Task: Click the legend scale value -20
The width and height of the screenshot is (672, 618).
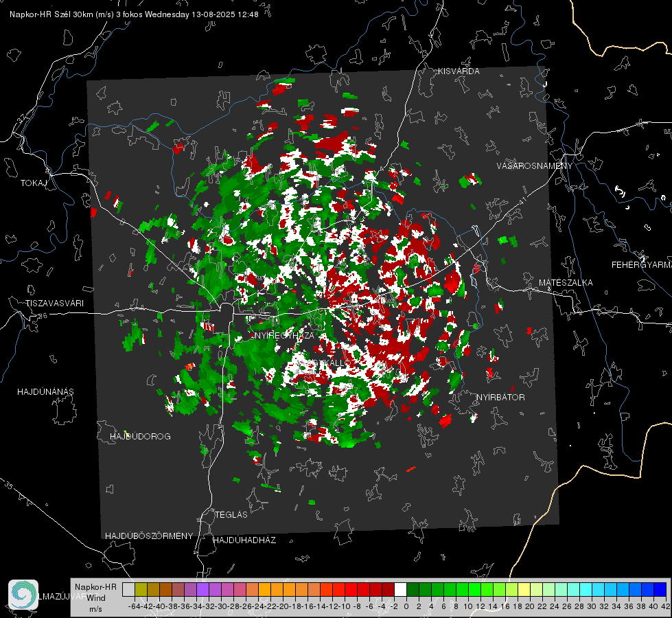Action: tap(281, 606)
